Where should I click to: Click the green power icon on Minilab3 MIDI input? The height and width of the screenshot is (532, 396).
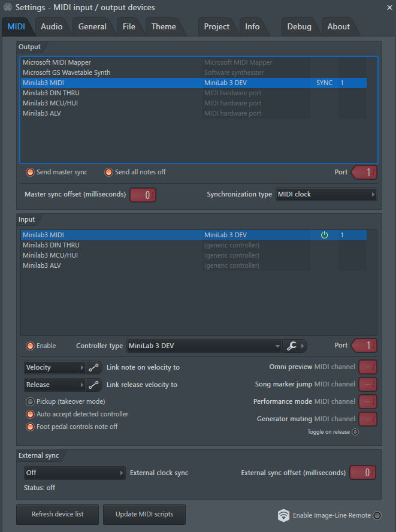point(324,235)
